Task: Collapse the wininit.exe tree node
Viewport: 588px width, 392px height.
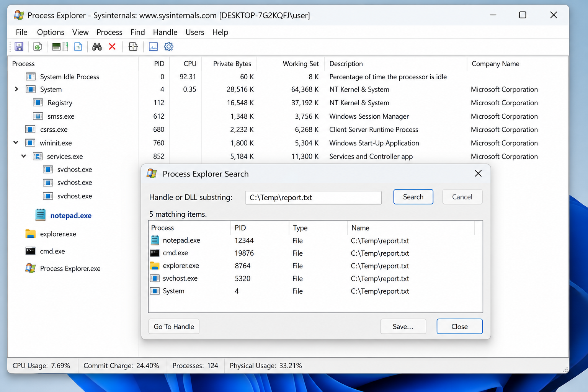Action: click(16, 142)
